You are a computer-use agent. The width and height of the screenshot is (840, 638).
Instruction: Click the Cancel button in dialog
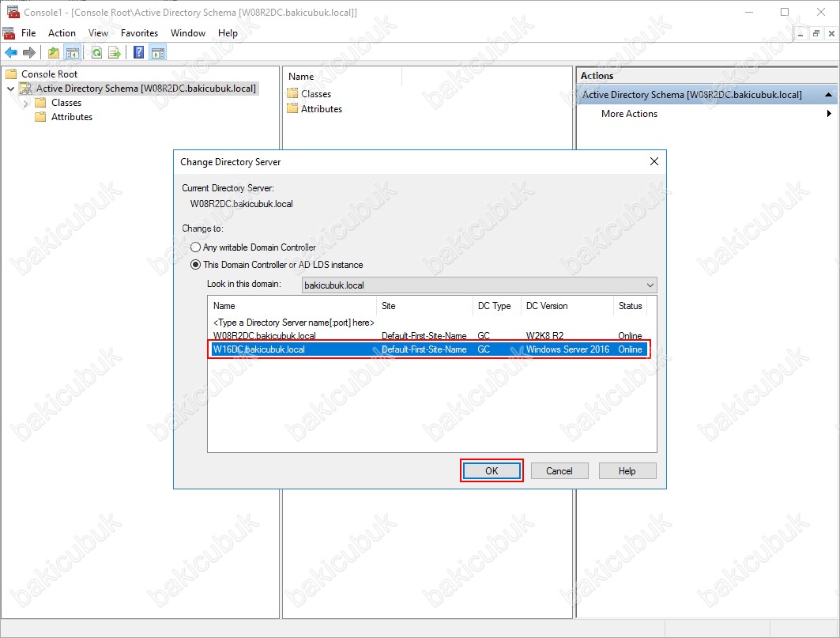click(x=559, y=471)
